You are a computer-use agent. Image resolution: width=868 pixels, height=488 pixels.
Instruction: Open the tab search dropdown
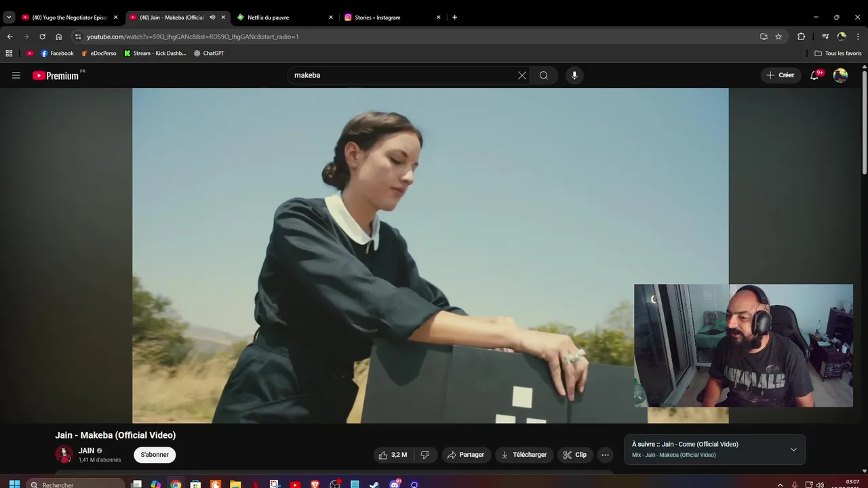[x=9, y=18]
